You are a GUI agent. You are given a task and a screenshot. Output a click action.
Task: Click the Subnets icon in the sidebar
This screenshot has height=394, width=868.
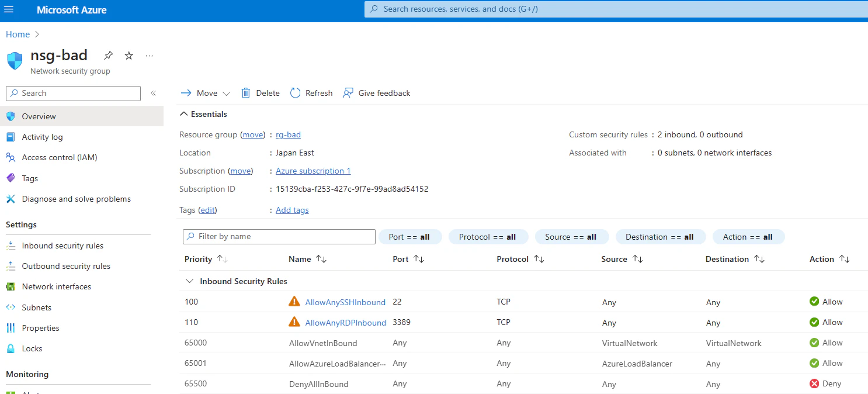coord(11,307)
